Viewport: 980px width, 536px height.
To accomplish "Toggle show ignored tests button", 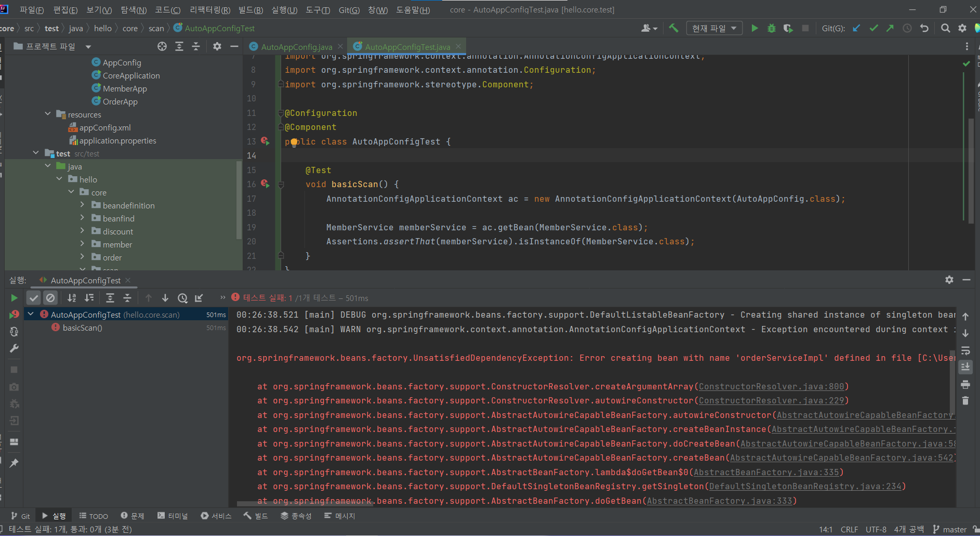I will (50, 298).
